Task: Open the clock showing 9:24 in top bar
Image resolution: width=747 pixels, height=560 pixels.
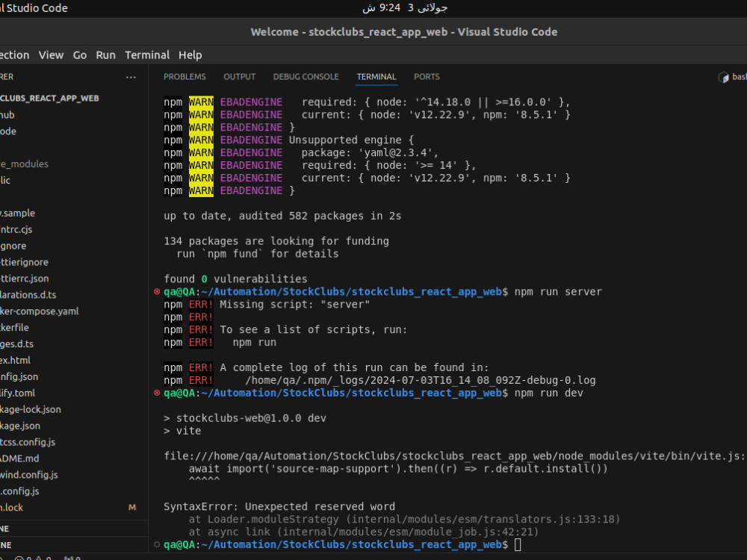Action: coord(404,8)
